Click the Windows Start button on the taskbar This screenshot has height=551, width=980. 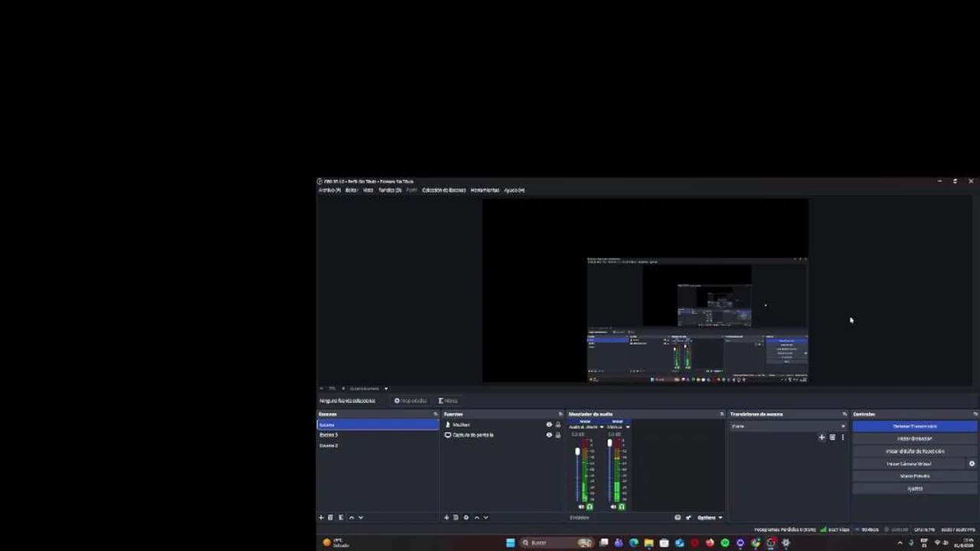click(511, 543)
